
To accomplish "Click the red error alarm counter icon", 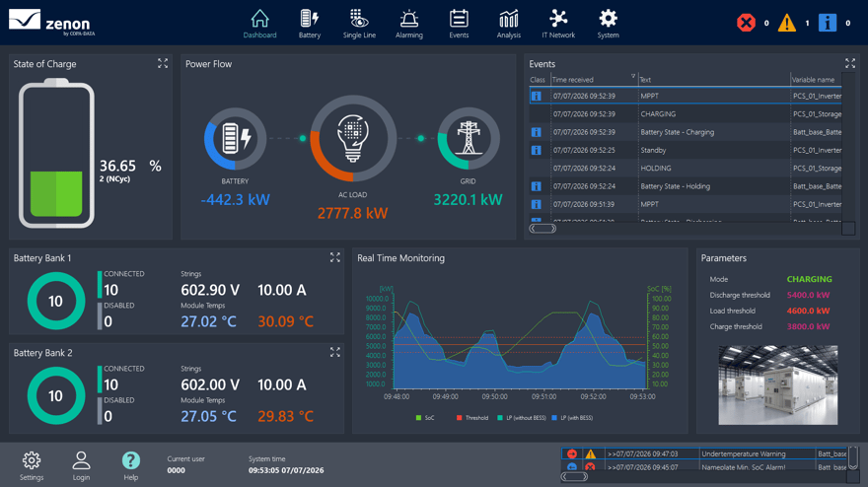I will tap(747, 23).
